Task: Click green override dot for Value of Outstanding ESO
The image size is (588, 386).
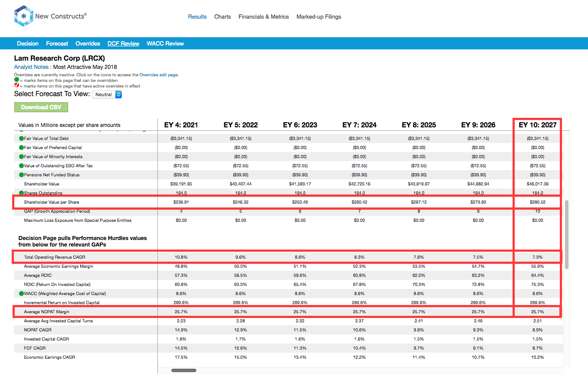Action: [21, 166]
